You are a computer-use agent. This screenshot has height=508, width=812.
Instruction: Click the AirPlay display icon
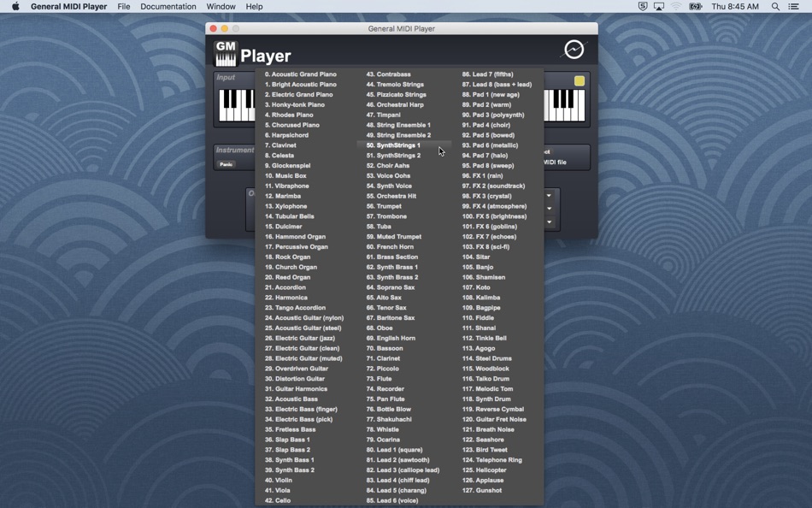[659, 7]
